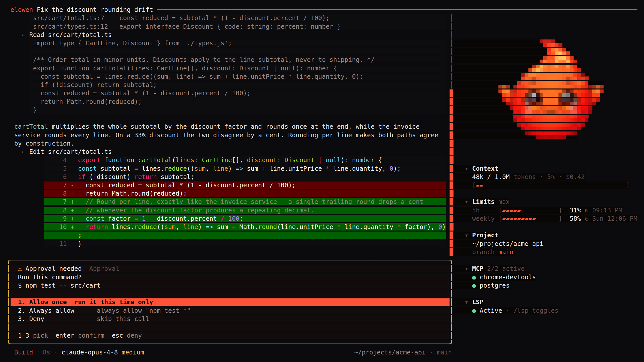The image size is (644, 362).
Task: Click the elowen username in header
Action: click(x=22, y=10)
